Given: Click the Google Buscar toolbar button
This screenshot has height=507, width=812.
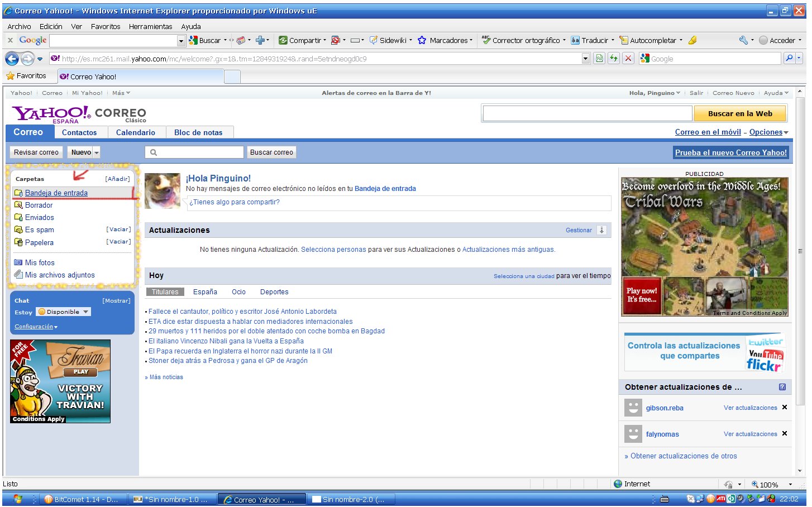Looking at the screenshot, I should (x=205, y=40).
